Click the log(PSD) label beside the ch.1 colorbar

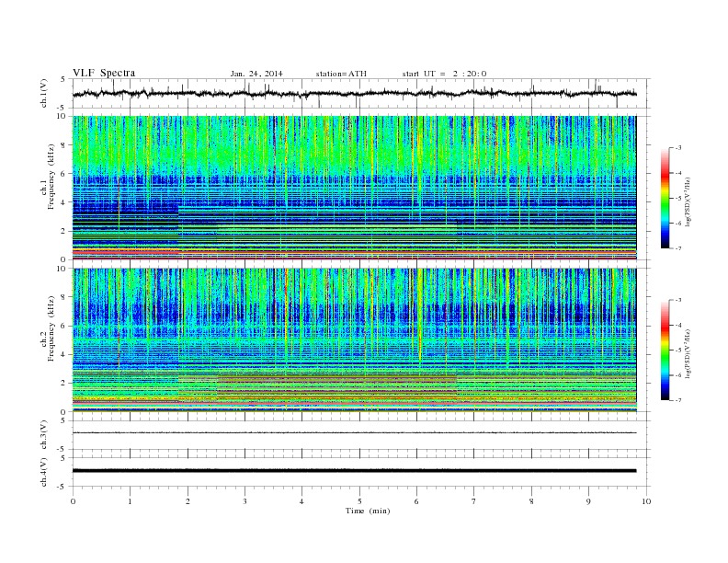(688, 202)
